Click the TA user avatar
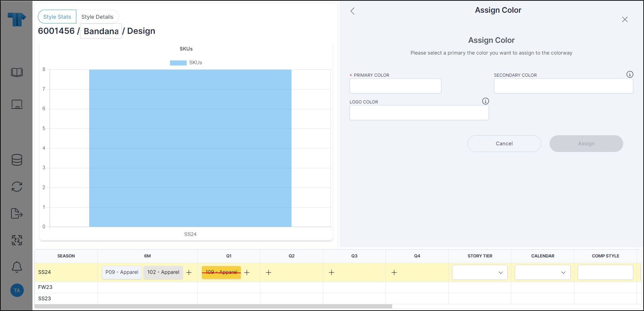Viewport: 644px width, 311px height. tap(16, 290)
